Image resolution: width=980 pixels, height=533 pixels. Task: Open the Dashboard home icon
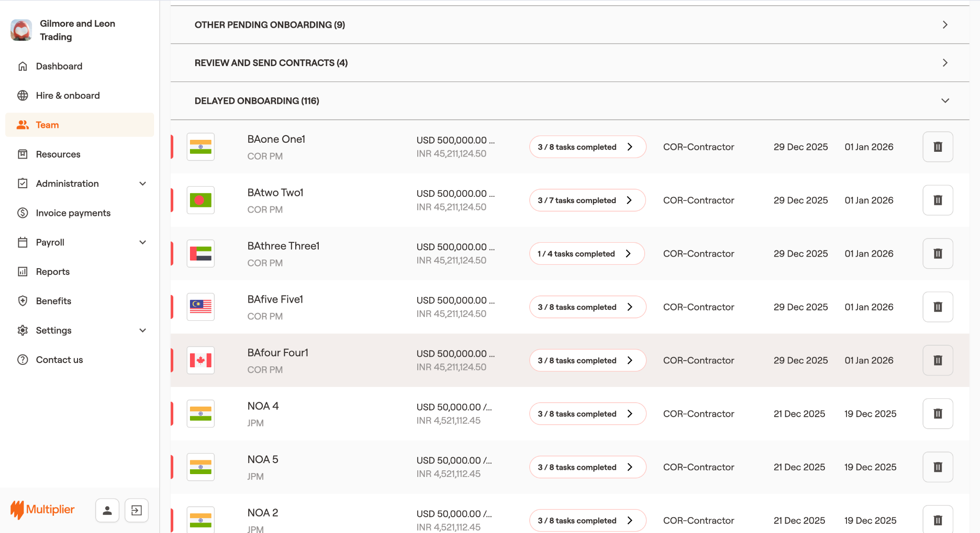22,66
